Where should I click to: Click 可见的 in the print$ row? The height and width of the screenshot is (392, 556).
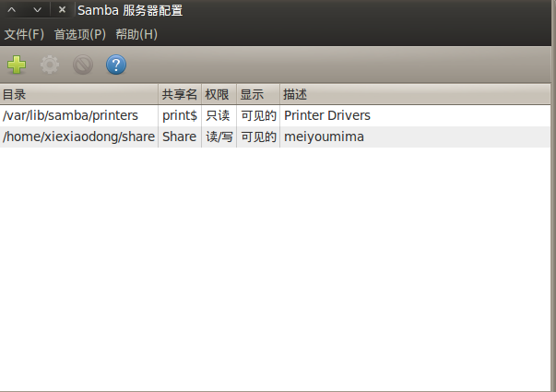[x=258, y=115]
